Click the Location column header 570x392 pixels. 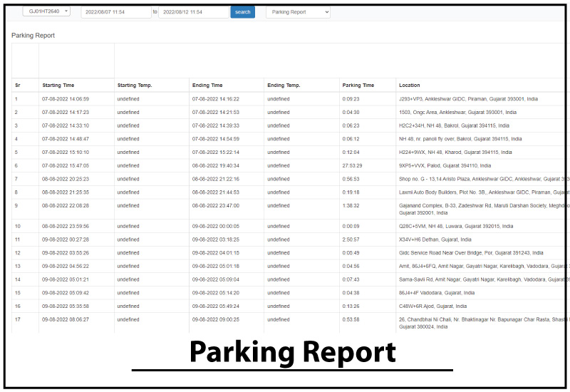(410, 86)
